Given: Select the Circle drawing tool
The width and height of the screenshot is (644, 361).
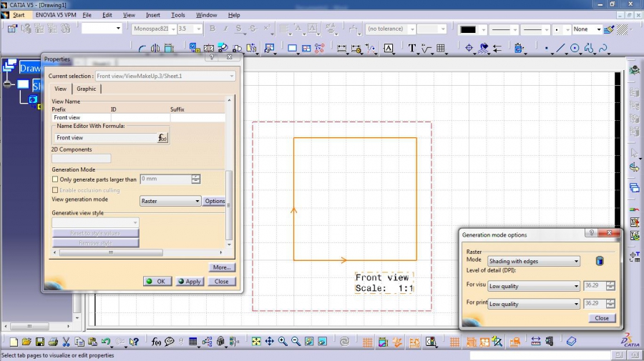Looking at the screenshot, I should [x=575, y=49].
